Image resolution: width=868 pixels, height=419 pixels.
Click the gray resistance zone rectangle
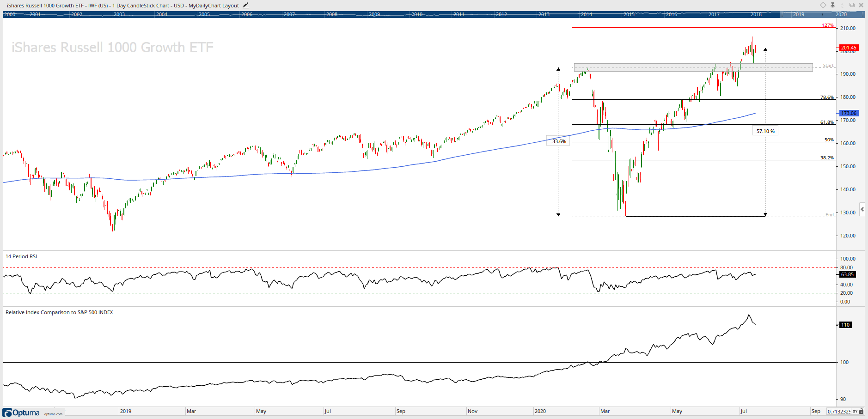click(x=693, y=67)
